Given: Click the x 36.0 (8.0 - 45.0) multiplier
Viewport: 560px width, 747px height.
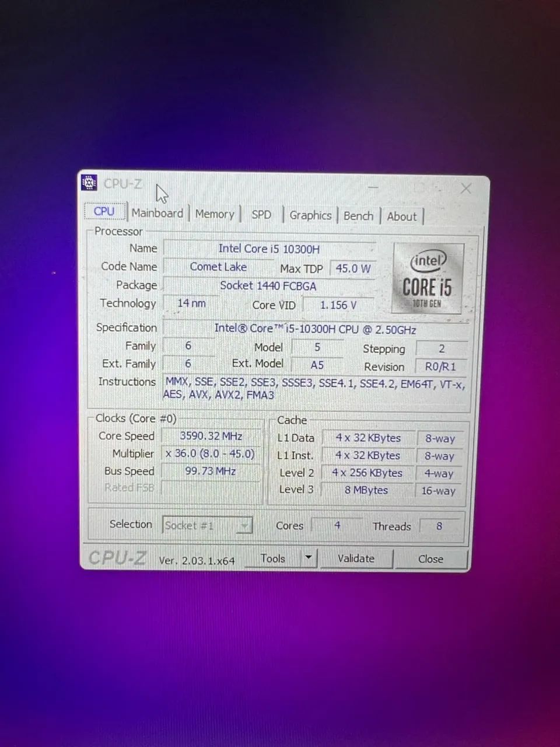Looking at the screenshot, I should [210, 453].
